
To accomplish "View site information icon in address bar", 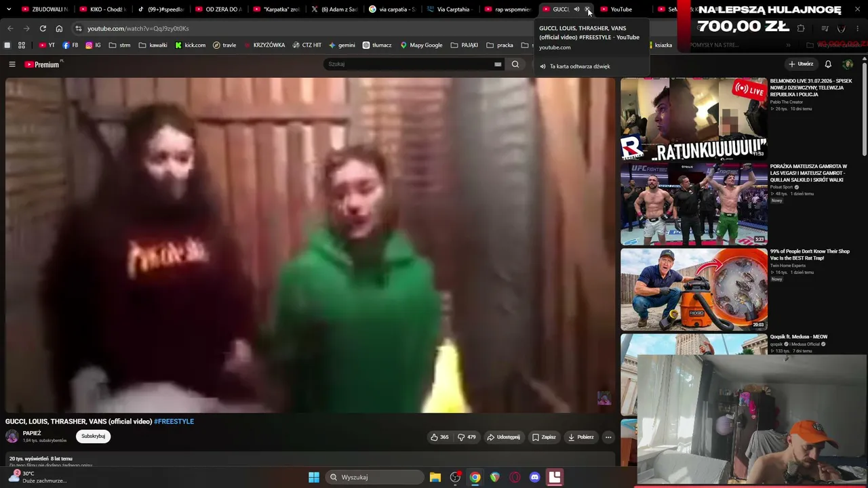I will (x=79, y=28).
